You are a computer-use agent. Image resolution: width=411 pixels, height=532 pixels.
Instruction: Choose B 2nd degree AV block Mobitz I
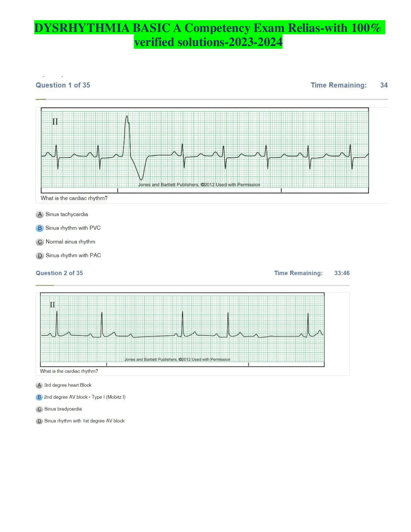tap(81, 397)
